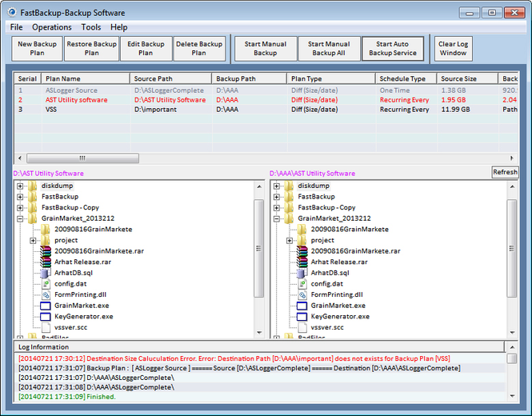Sort by Plan Name column header
The height and width of the screenshot is (416, 532).
point(86,78)
